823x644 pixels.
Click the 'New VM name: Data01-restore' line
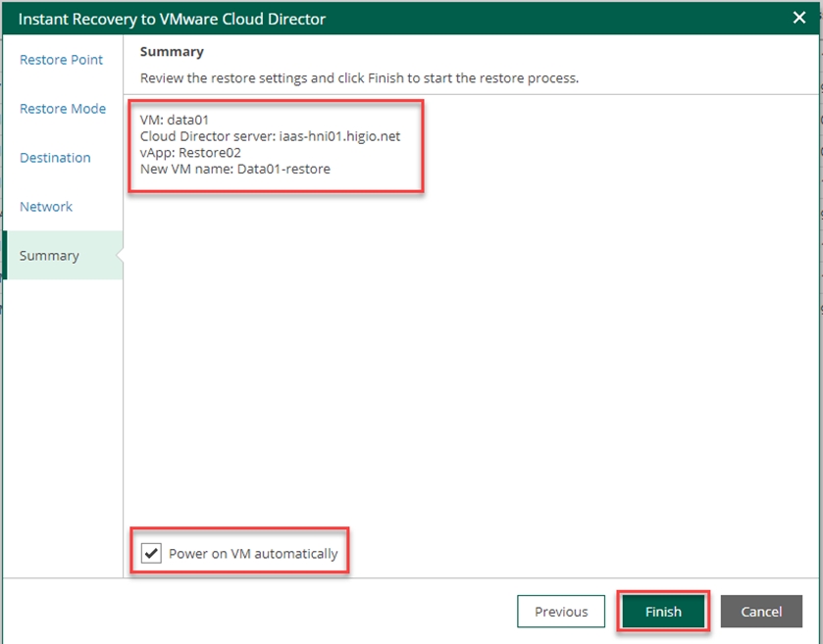point(234,169)
